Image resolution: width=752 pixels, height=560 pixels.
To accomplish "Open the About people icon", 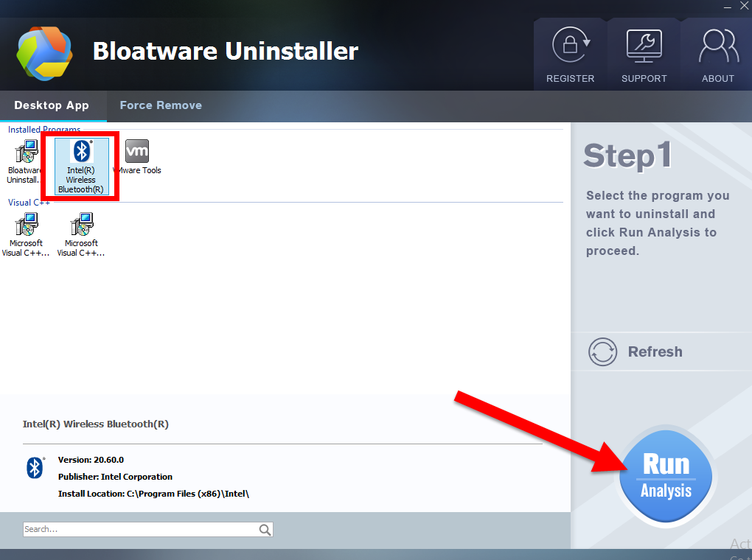I will point(718,46).
